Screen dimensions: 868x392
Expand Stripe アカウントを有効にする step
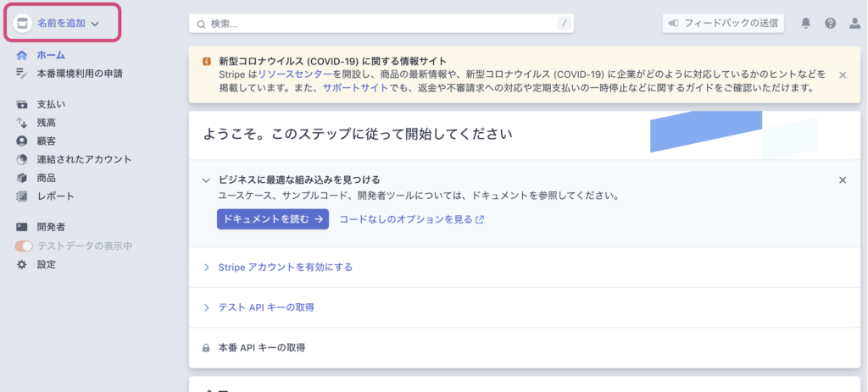tap(206, 268)
